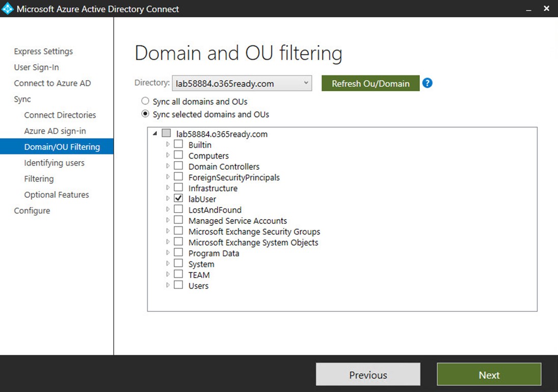Image resolution: width=558 pixels, height=392 pixels.
Task: Open the Configure step
Action: pos(32,211)
